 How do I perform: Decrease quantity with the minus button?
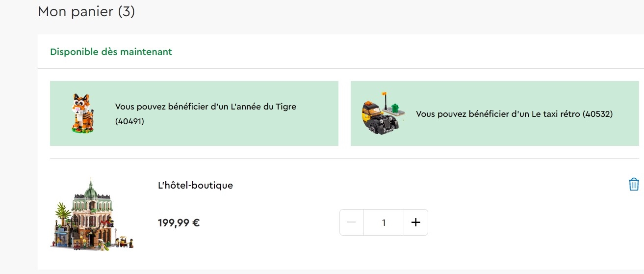[x=352, y=222]
